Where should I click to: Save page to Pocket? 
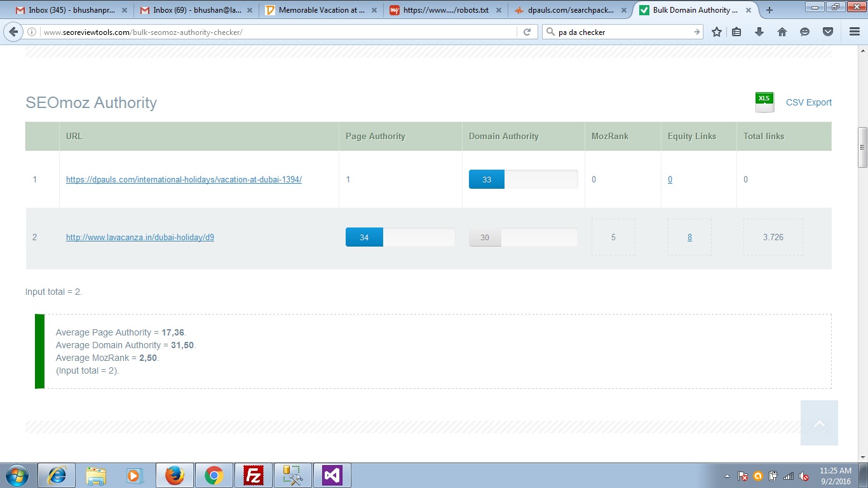[828, 32]
